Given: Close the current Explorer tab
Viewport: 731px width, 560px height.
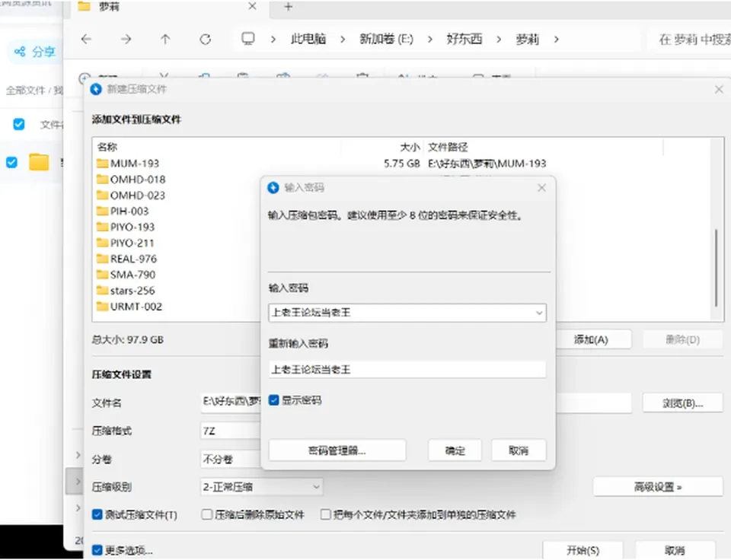Looking at the screenshot, I should (252, 7).
